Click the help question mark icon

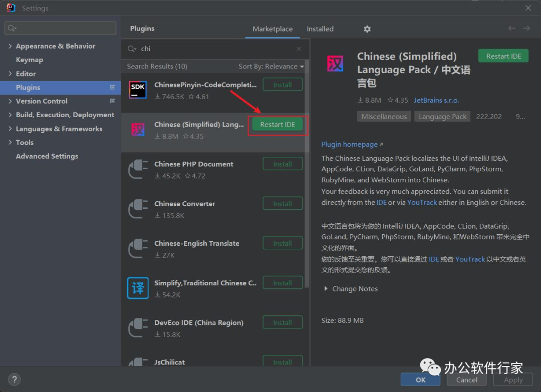15,379
